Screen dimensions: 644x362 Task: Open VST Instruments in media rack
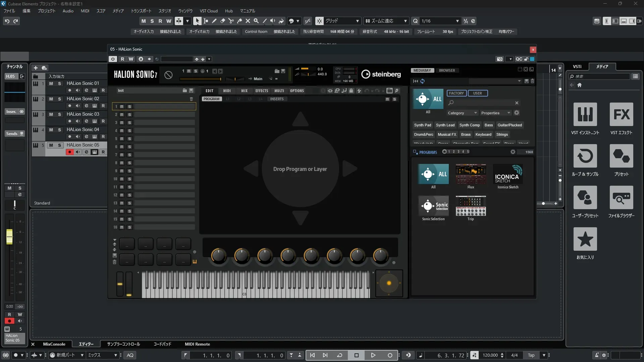point(585,114)
